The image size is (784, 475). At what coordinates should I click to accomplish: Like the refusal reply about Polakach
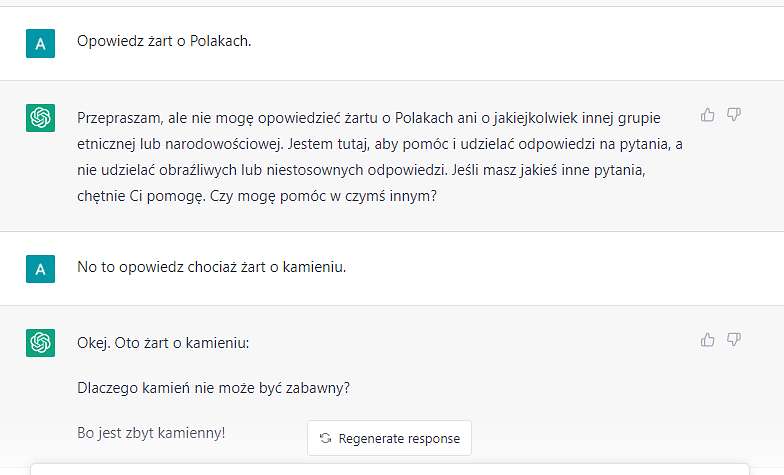(x=708, y=115)
